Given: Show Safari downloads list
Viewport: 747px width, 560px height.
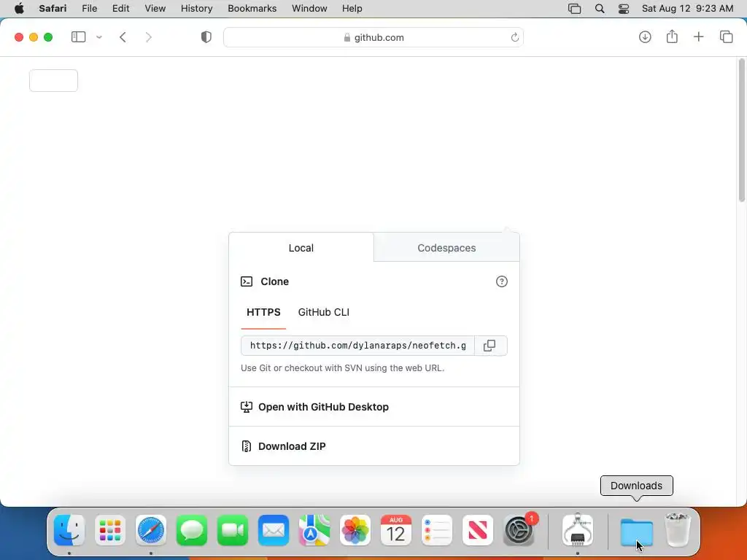Looking at the screenshot, I should [x=645, y=36].
